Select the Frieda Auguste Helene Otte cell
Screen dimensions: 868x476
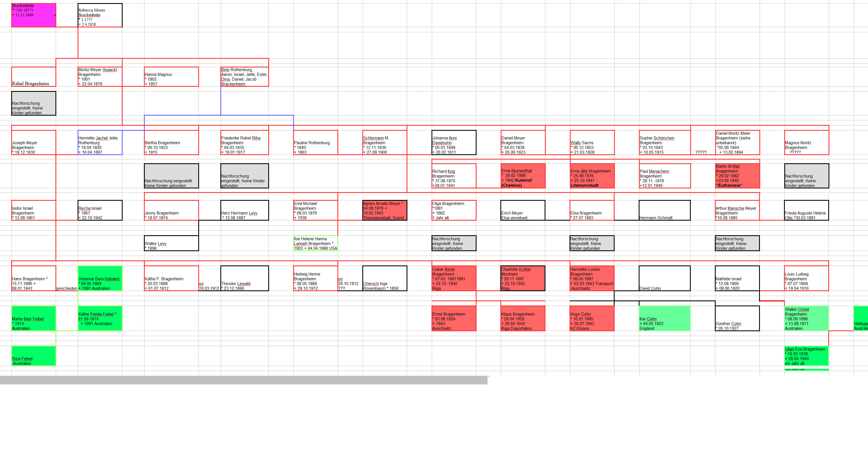coord(806,211)
